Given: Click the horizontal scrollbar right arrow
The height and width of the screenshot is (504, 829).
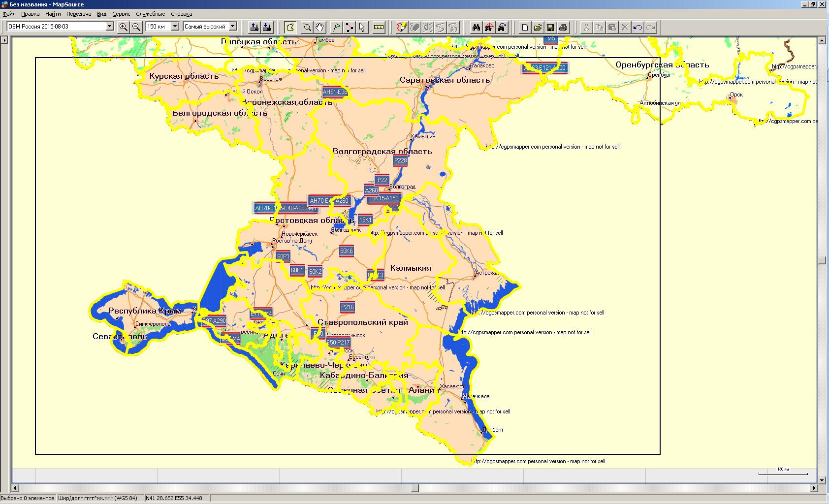Looking at the screenshot, I should (813, 488).
